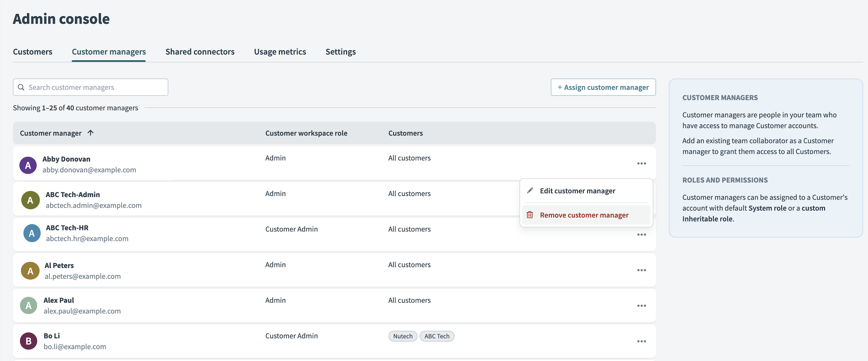Switch to the Customers tab
Screen dimensions: 868x361
(33, 52)
